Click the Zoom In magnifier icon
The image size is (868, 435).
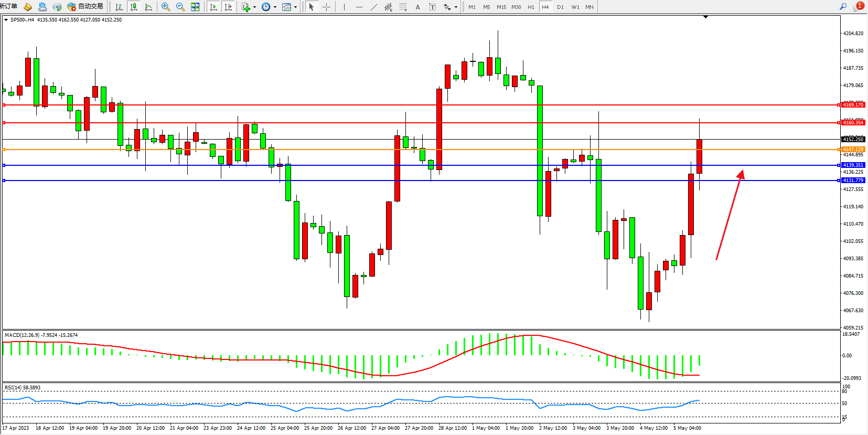tap(166, 7)
